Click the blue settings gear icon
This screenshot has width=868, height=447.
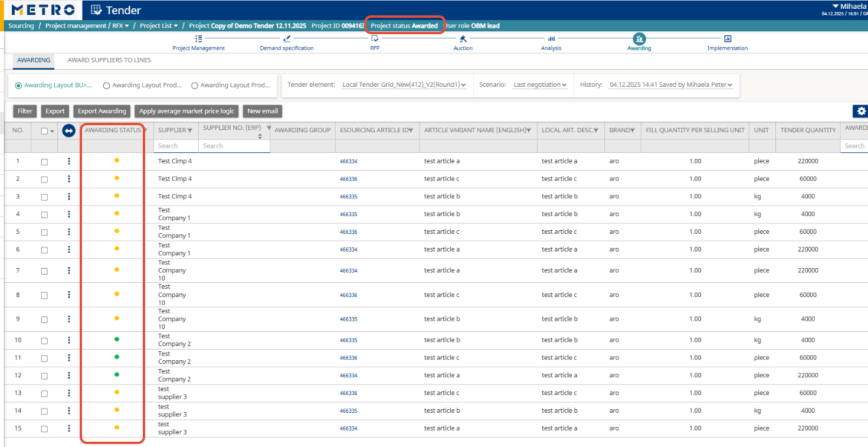tap(861, 111)
